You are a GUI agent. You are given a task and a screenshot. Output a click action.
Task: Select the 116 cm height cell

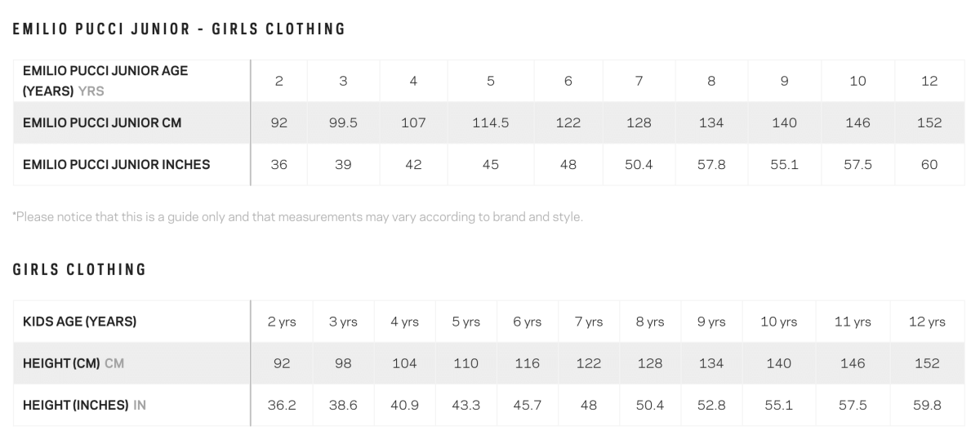(x=528, y=363)
